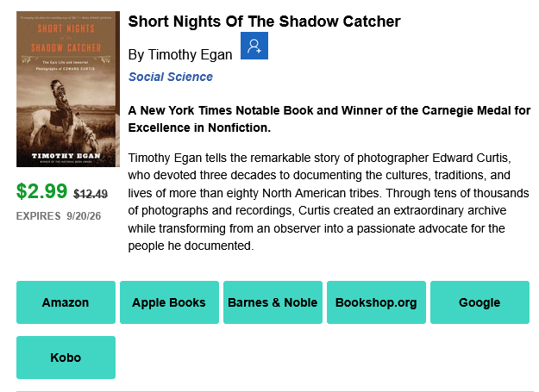Select the Apple Books retailer button
The height and width of the screenshot is (392, 539).
coord(170,302)
